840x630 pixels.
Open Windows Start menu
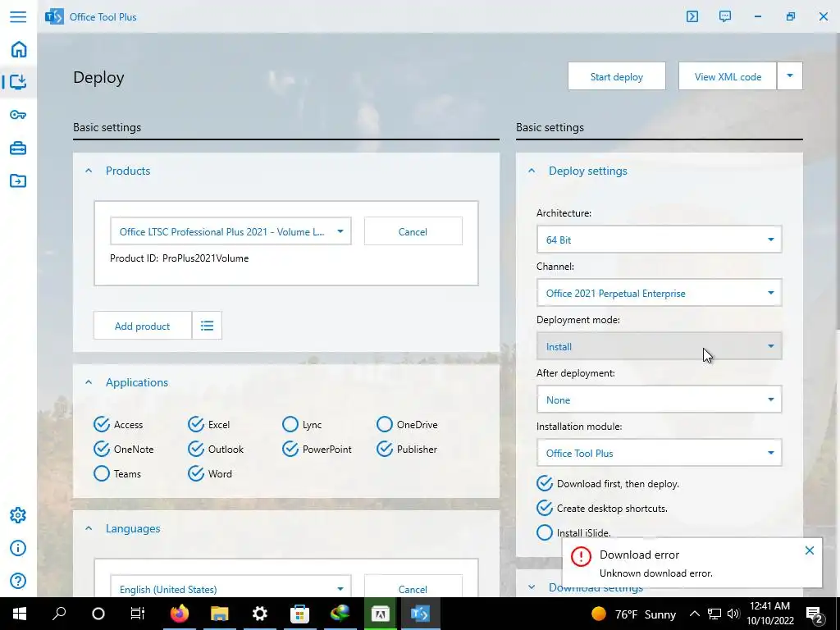(20, 614)
